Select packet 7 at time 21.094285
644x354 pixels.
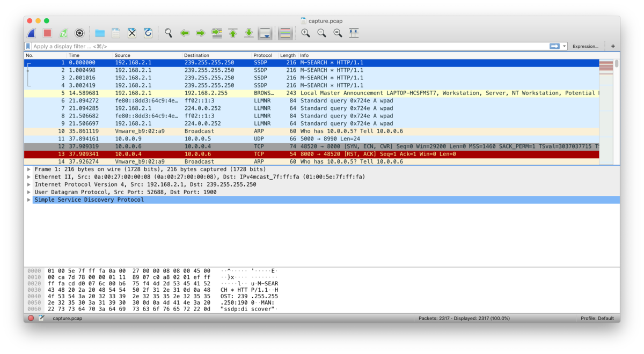(311, 108)
